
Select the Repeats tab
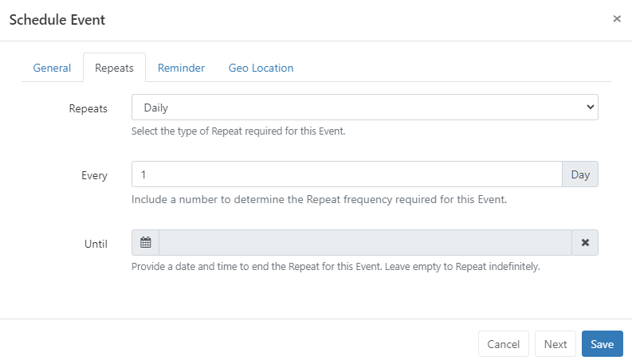114,68
